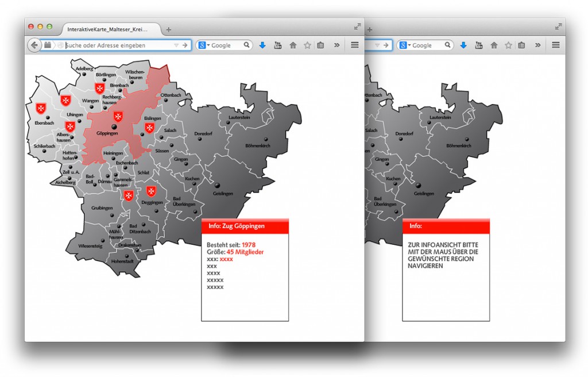Click the Malteser shield above Deggingen
588x377 pixels.
pyautogui.click(x=151, y=191)
